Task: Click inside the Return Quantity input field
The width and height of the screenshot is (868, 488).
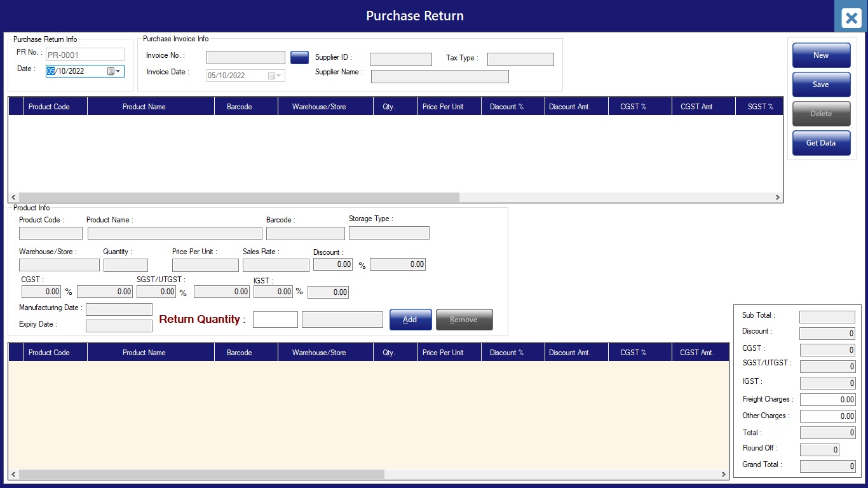Action: click(275, 320)
